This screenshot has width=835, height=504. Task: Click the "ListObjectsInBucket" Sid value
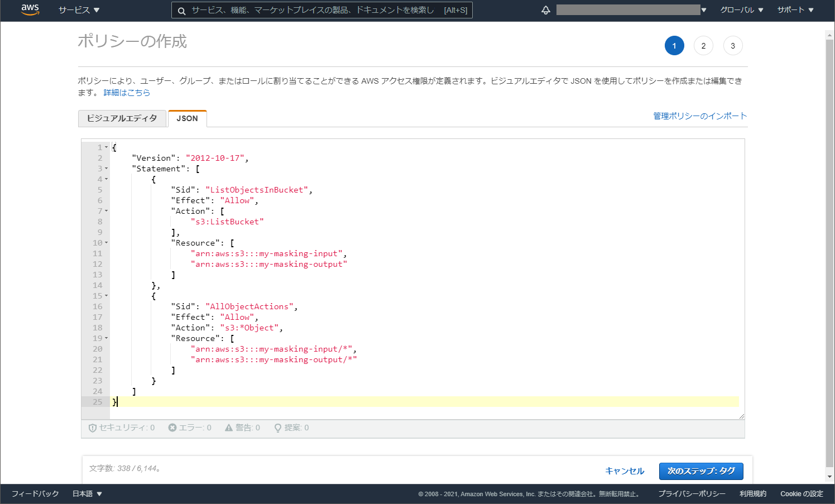click(x=256, y=190)
